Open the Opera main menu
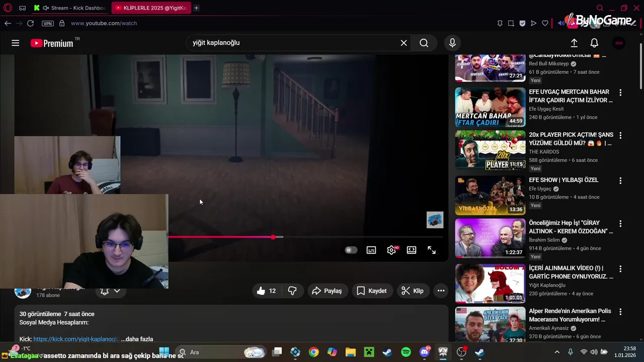644x362 pixels. coord(8,8)
